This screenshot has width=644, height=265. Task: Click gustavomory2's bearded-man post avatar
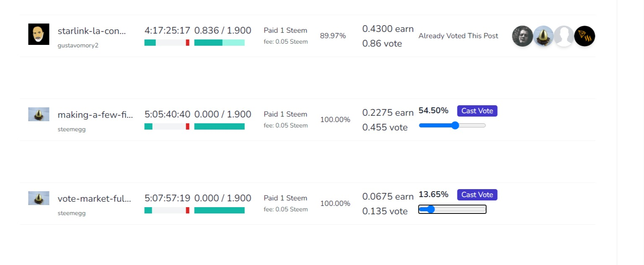39,34
